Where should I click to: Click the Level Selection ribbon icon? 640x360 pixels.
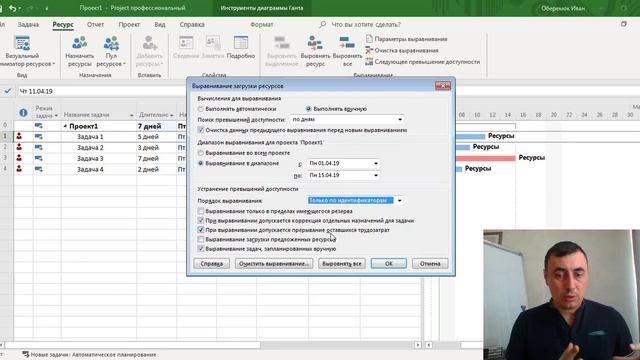282,43
